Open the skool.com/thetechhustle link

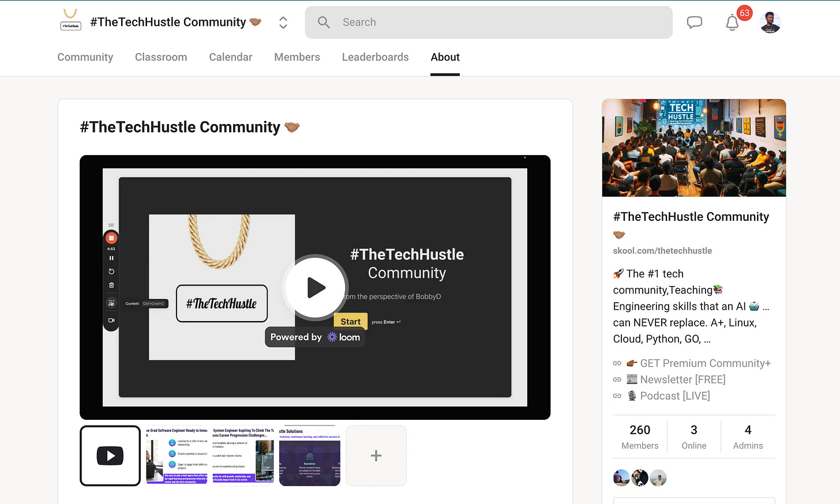pyautogui.click(x=662, y=251)
